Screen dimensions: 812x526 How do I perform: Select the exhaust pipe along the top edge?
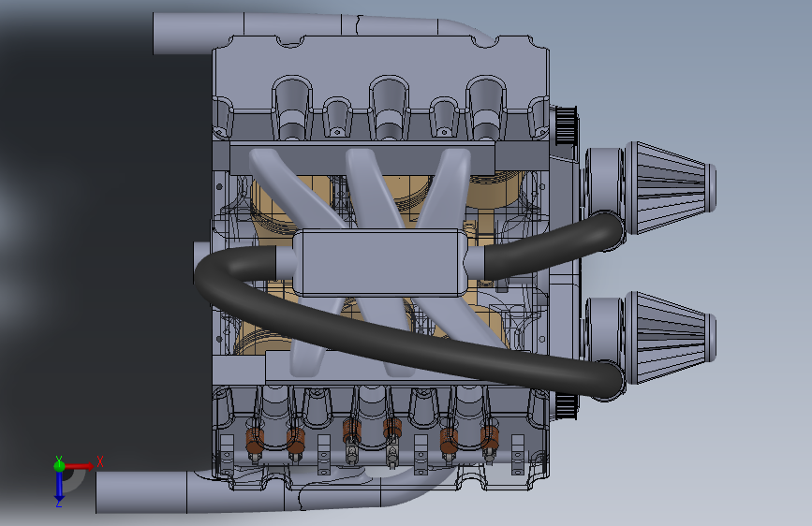pos(290,27)
